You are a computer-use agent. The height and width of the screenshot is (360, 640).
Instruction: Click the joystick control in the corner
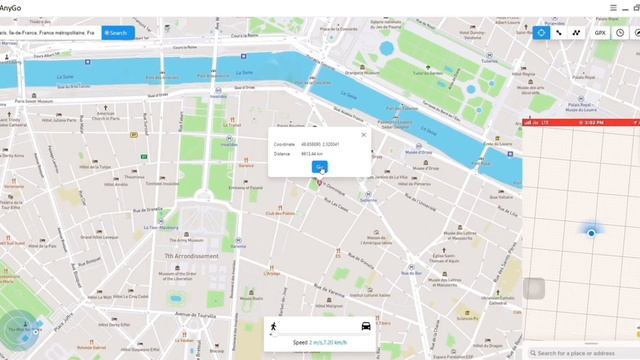[18, 330]
